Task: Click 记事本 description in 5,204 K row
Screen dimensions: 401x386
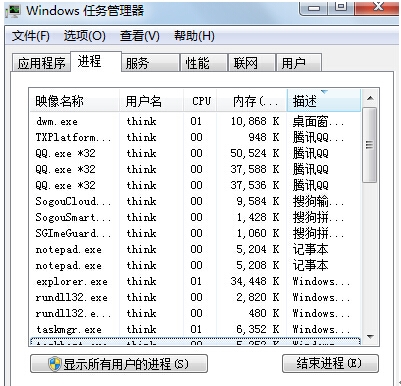Action: pyautogui.click(x=310, y=249)
